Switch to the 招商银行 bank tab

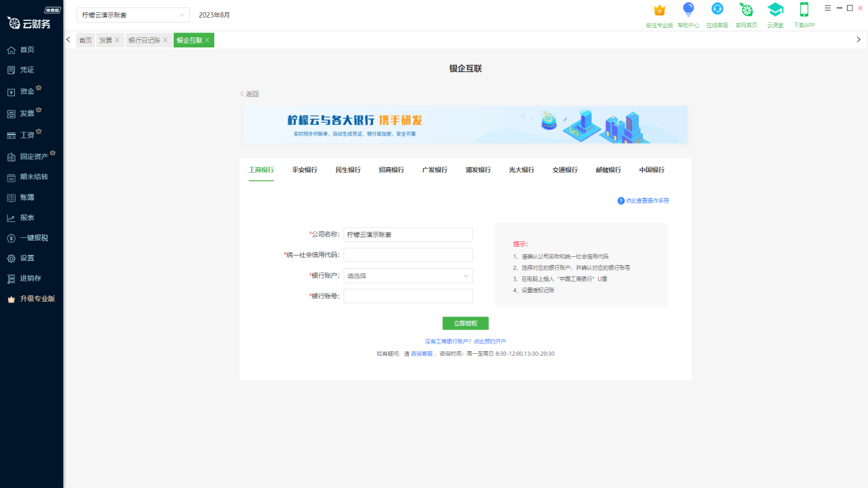coord(391,170)
